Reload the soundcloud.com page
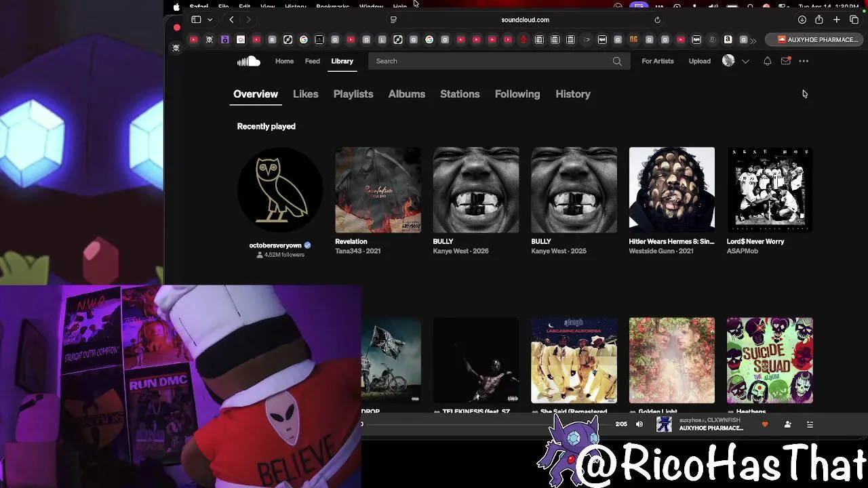868x488 pixels. pyautogui.click(x=657, y=20)
